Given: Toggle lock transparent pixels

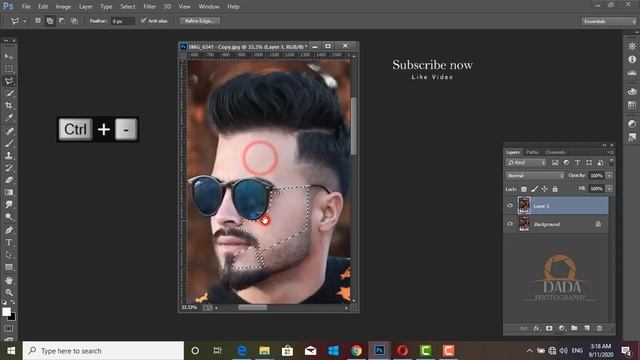Looking at the screenshot, I should click(x=524, y=189).
